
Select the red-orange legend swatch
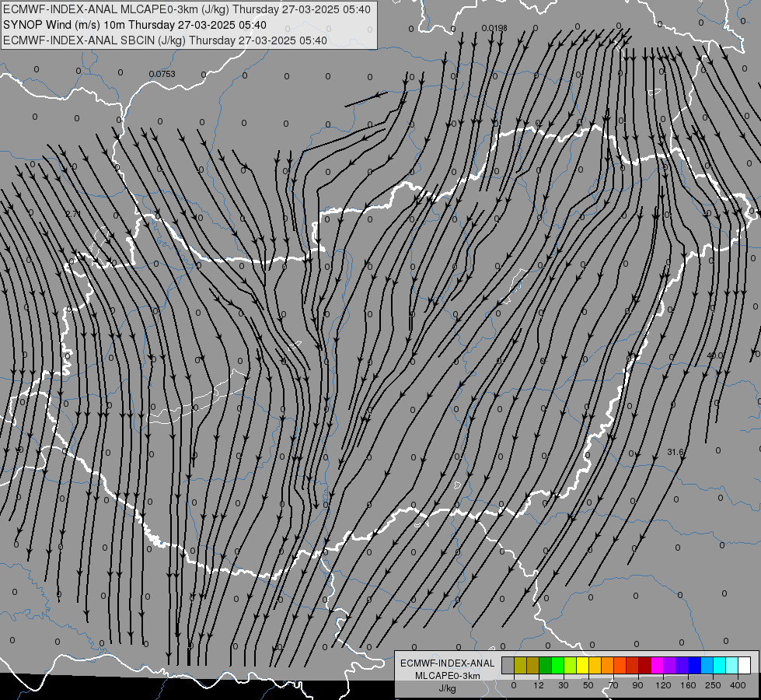click(x=620, y=665)
